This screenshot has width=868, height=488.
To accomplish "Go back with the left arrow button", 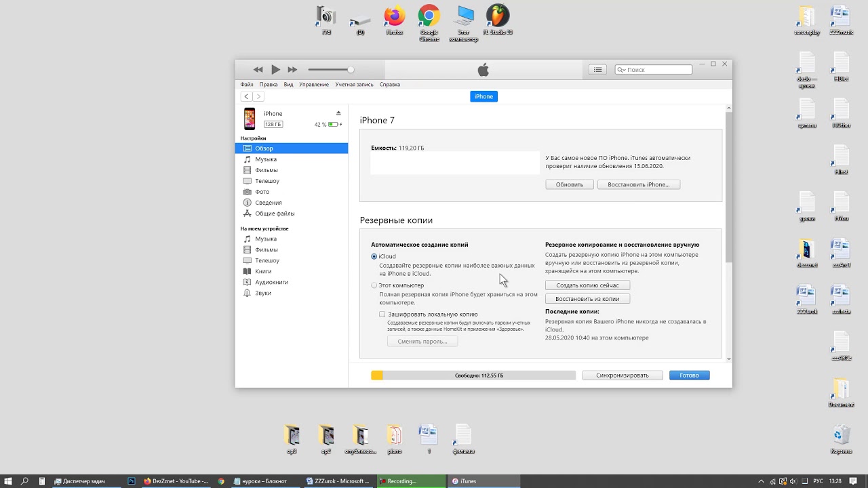I will pos(246,97).
